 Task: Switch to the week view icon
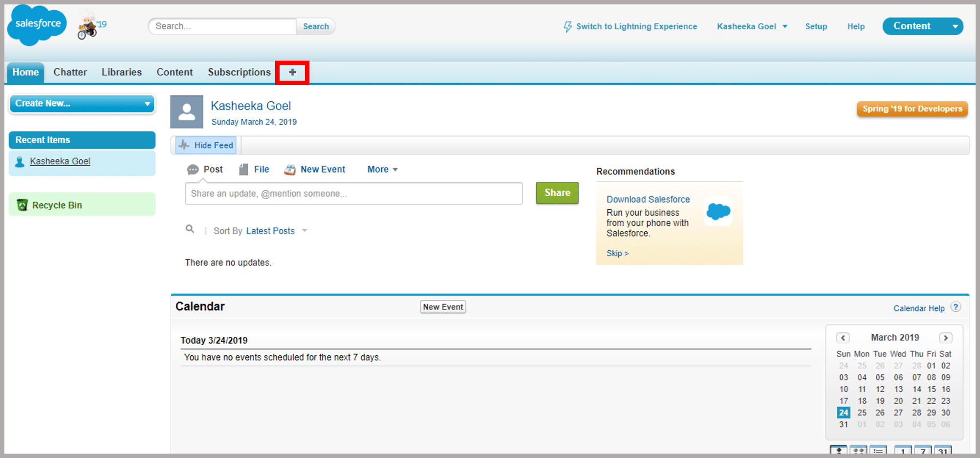tap(923, 450)
